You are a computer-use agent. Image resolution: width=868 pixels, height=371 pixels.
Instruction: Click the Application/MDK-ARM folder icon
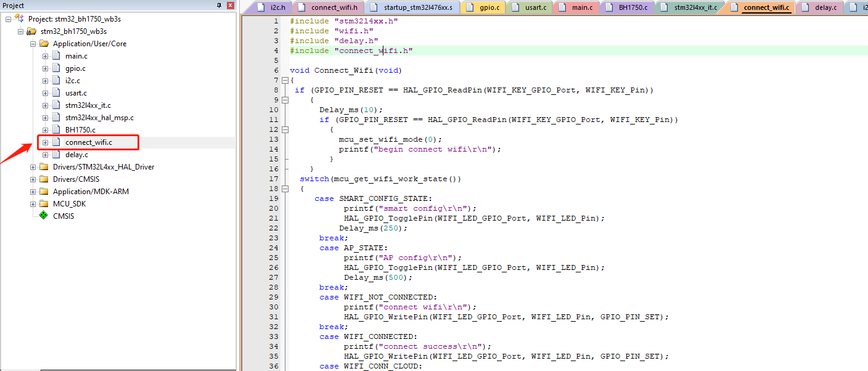click(x=44, y=192)
